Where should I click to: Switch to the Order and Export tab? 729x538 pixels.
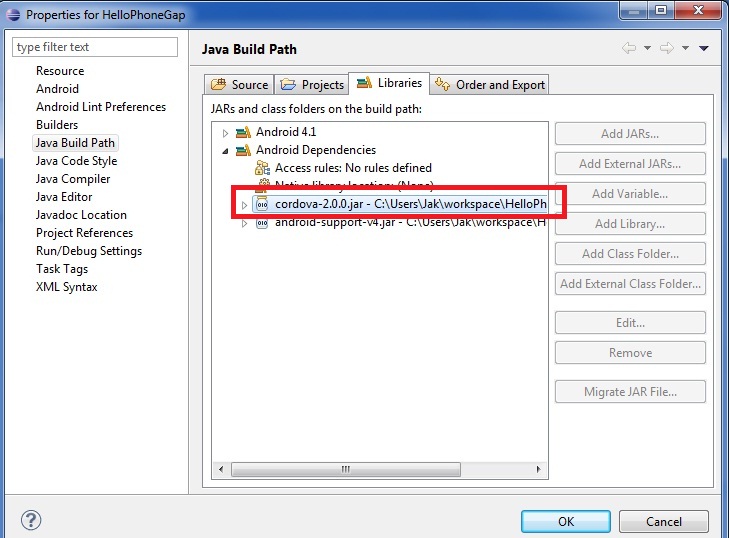(x=493, y=85)
